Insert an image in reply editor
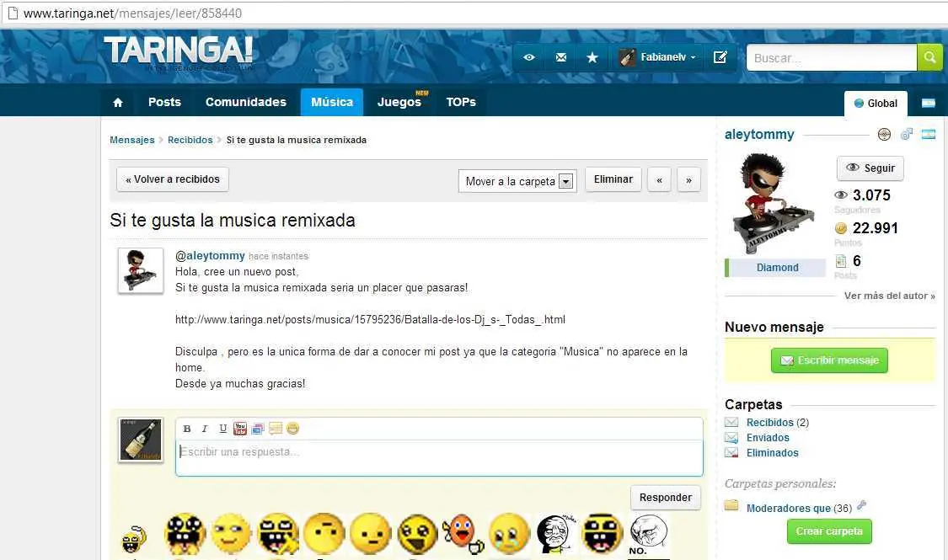 click(258, 429)
